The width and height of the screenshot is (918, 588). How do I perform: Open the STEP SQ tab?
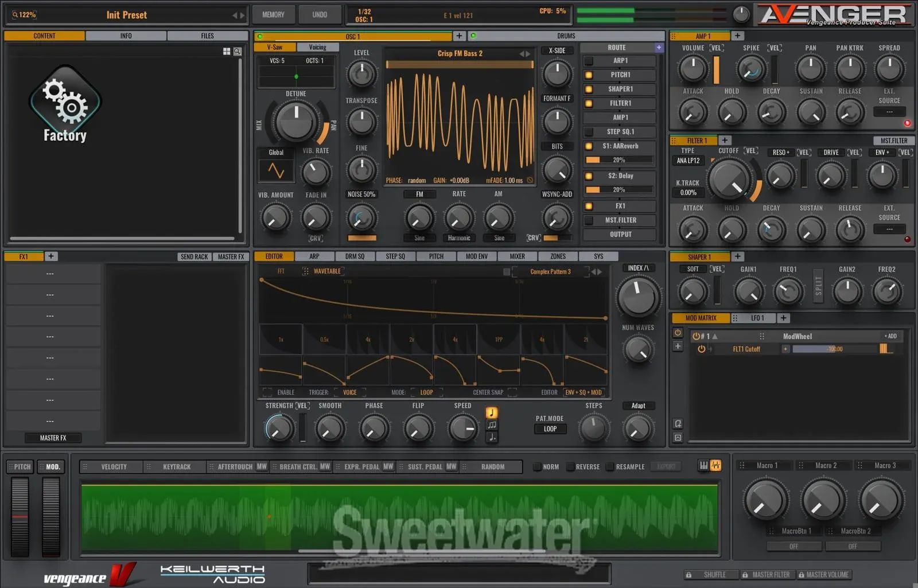click(395, 256)
